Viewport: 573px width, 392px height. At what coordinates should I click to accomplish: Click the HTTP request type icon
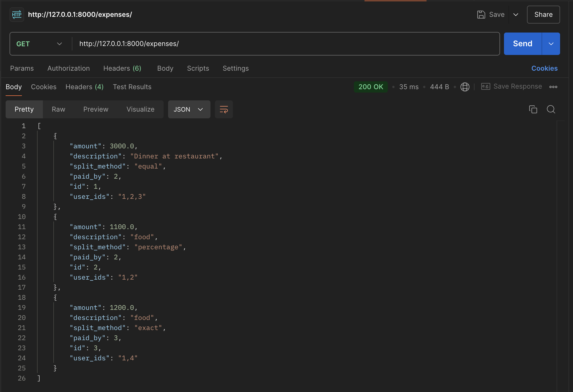point(17,15)
